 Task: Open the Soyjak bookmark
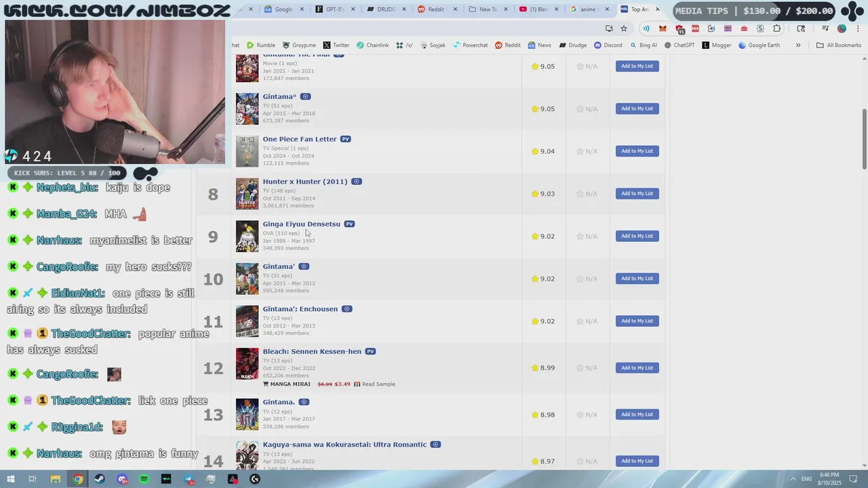[433, 45]
